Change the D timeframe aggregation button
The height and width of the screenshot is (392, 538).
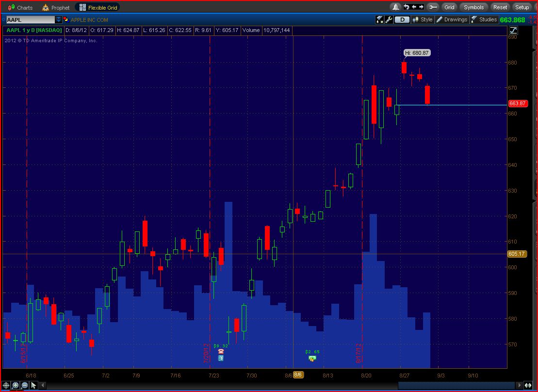(x=402, y=19)
